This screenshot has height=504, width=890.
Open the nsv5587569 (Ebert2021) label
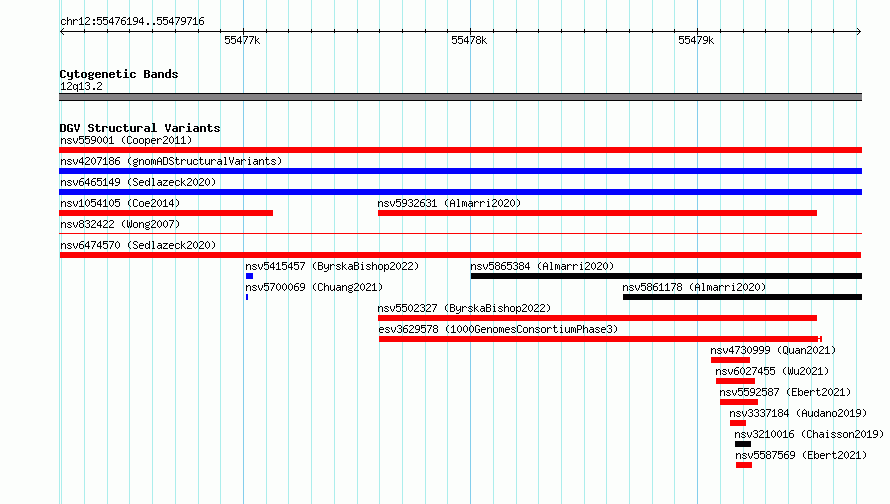point(801,455)
